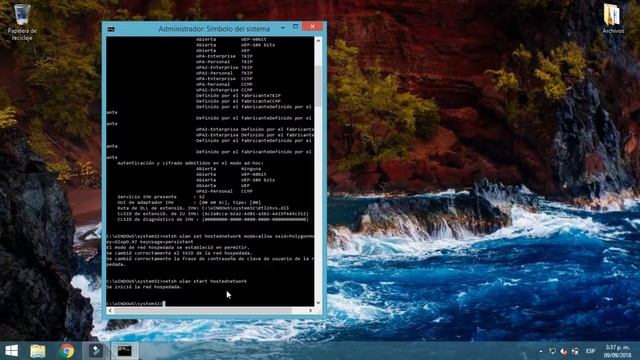Launch File Explorer from the taskbar
Viewport: 640px width, 360px height.
[38, 351]
